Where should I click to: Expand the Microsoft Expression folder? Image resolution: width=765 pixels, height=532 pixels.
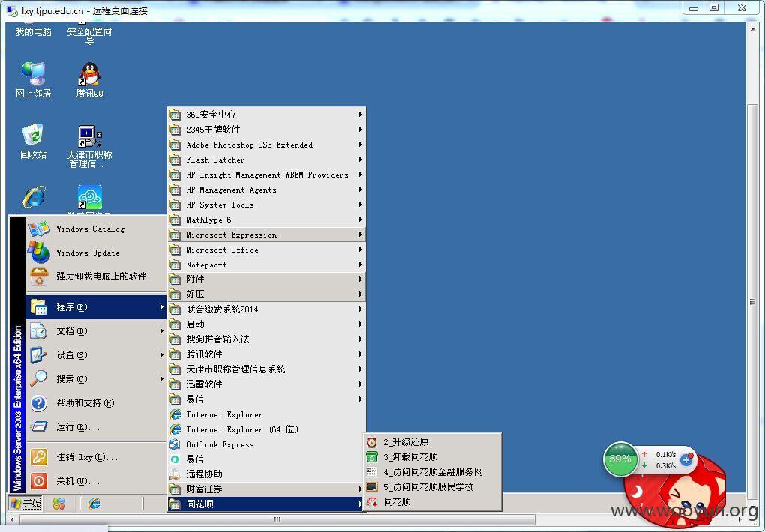266,235
